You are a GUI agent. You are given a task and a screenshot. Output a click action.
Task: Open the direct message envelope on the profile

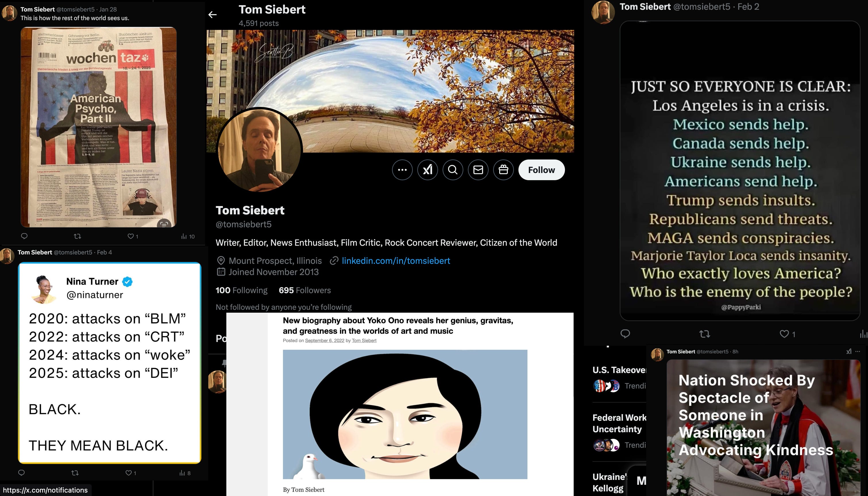pos(478,170)
